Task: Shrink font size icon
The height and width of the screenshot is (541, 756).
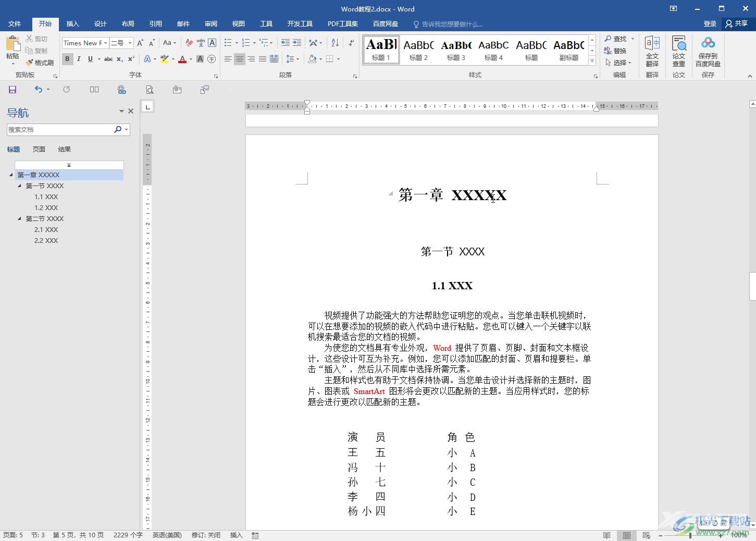Action: pyautogui.click(x=152, y=43)
